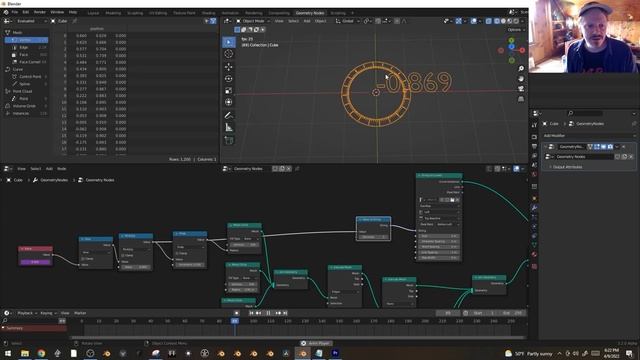Viewport: 640px width, 360px height.
Task: Open the Object Data properties green triangle tab
Action: pyautogui.click(x=534, y=244)
